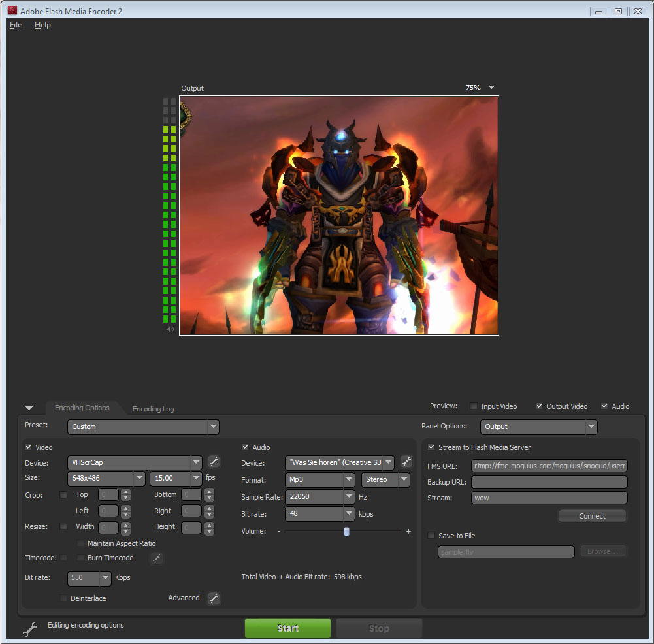The image size is (654, 644).
Task: Open audio Format dropdown Mp3
Action: point(320,480)
